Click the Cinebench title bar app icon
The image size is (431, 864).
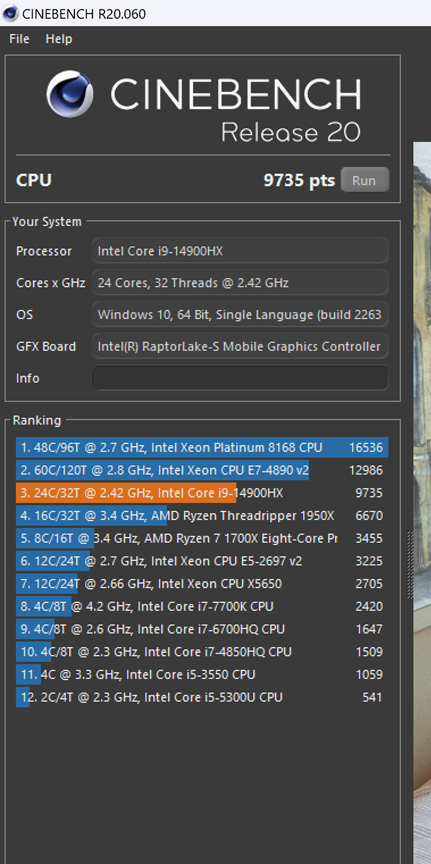(x=10, y=13)
